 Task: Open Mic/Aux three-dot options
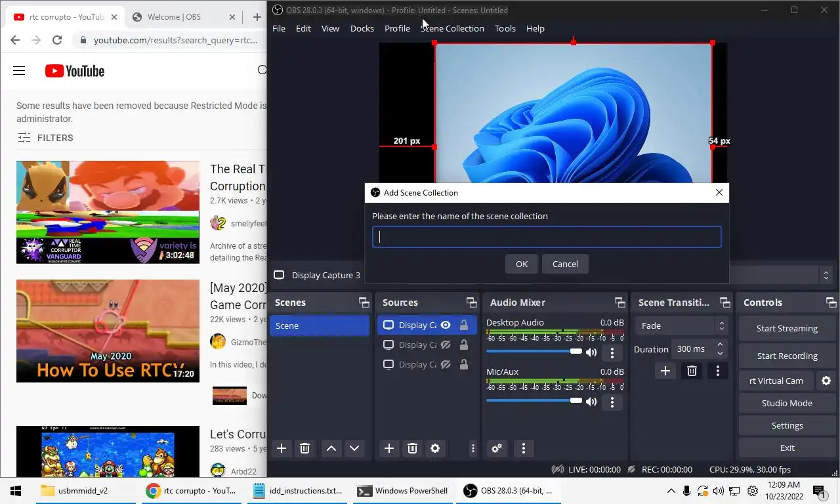pyautogui.click(x=612, y=402)
